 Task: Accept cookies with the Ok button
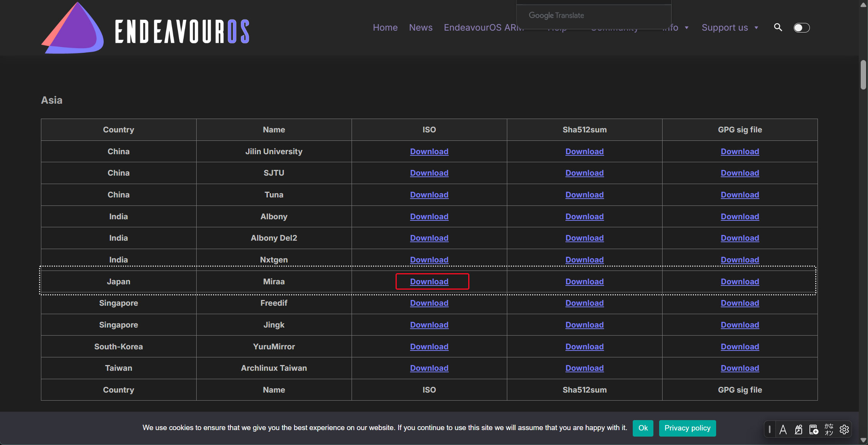point(643,428)
